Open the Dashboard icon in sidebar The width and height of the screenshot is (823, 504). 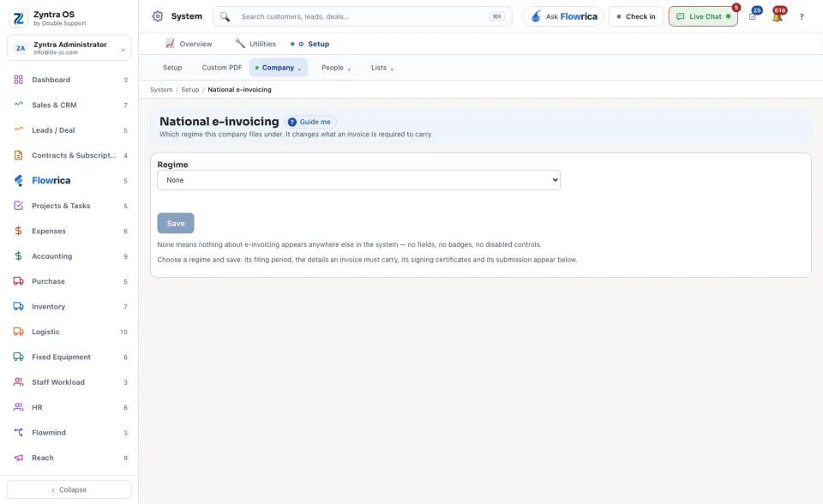pos(18,80)
